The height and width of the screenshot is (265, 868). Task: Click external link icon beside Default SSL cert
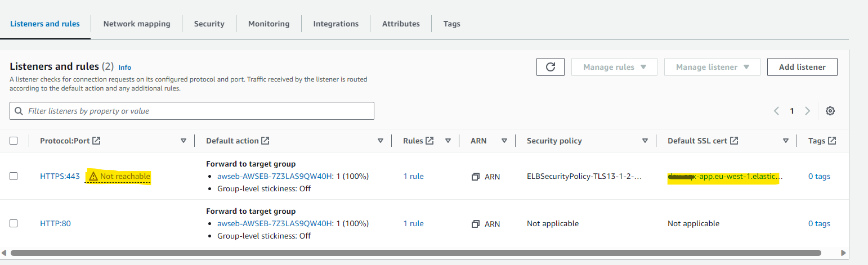(x=734, y=141)
